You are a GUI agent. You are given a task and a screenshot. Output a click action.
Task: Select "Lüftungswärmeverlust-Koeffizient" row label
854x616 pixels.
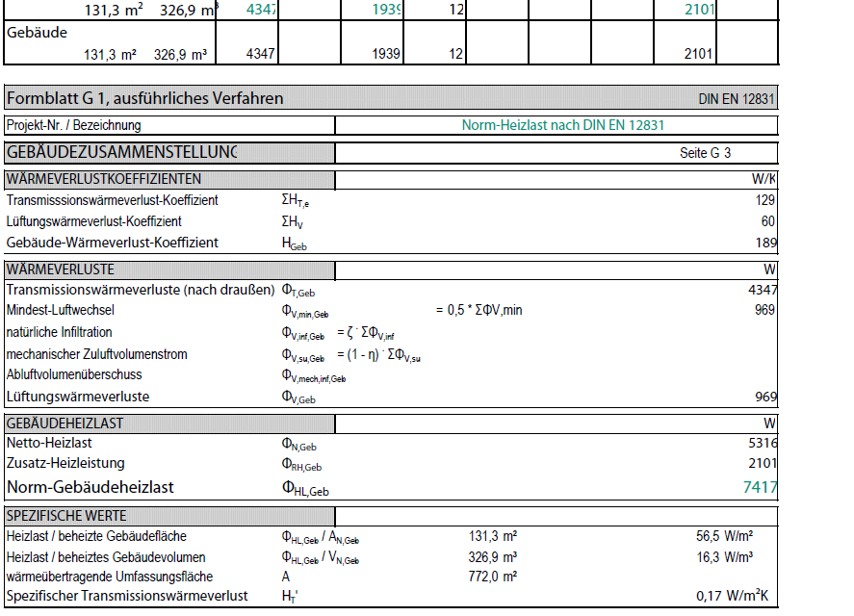pyautogui.click(x=93, y=221)
